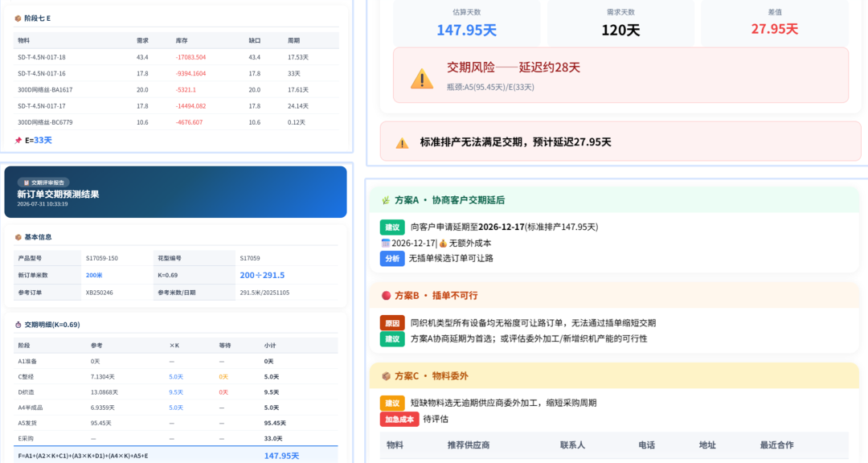The width and height of the screenshot is (868, 463).
Task: Click the report timestamp 2026-07-31 10:33:19
Action: pyautogui.click(x=42, y=204)
